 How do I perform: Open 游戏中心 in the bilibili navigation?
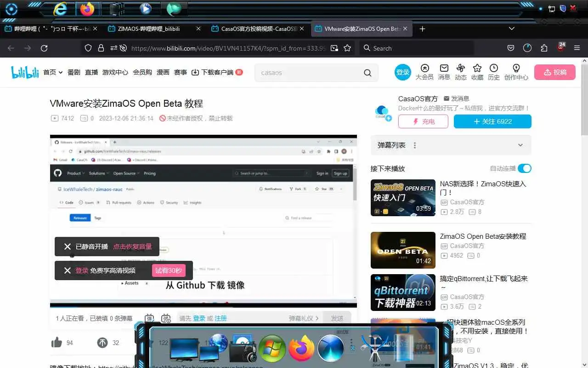(x=115, y=72)
